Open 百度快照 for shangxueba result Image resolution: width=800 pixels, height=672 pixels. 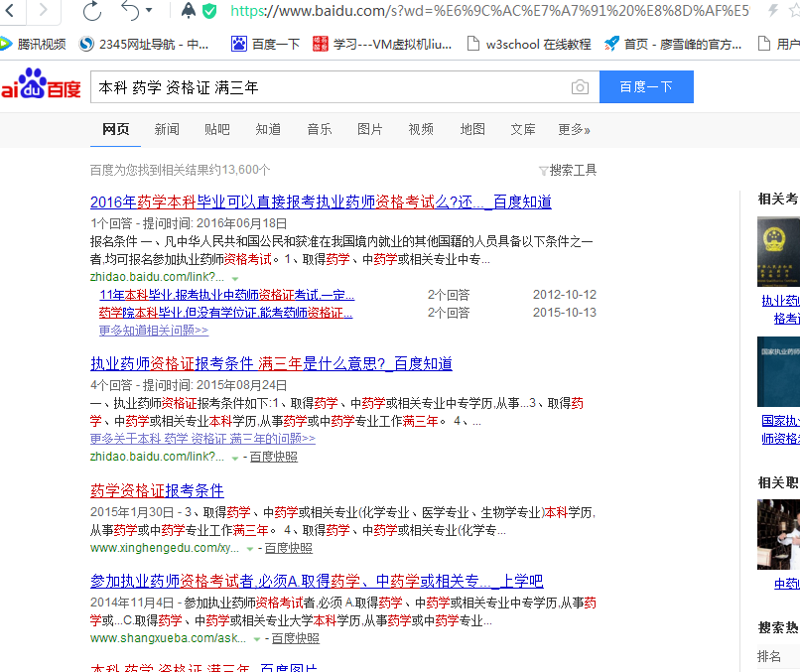[x=296, y=638]
